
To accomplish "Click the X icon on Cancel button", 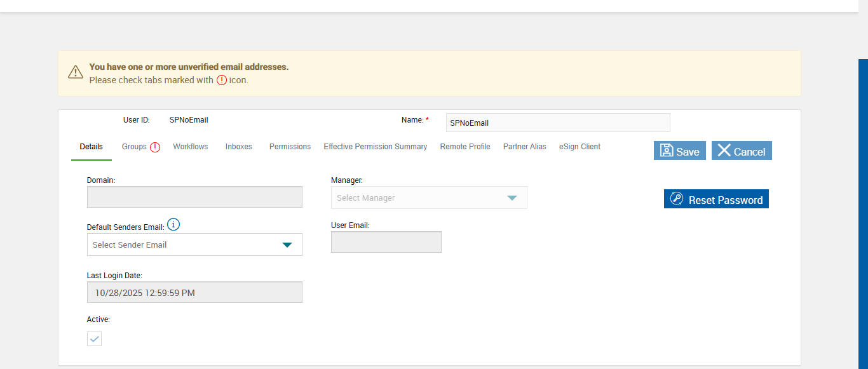I will tap(724, 151).
